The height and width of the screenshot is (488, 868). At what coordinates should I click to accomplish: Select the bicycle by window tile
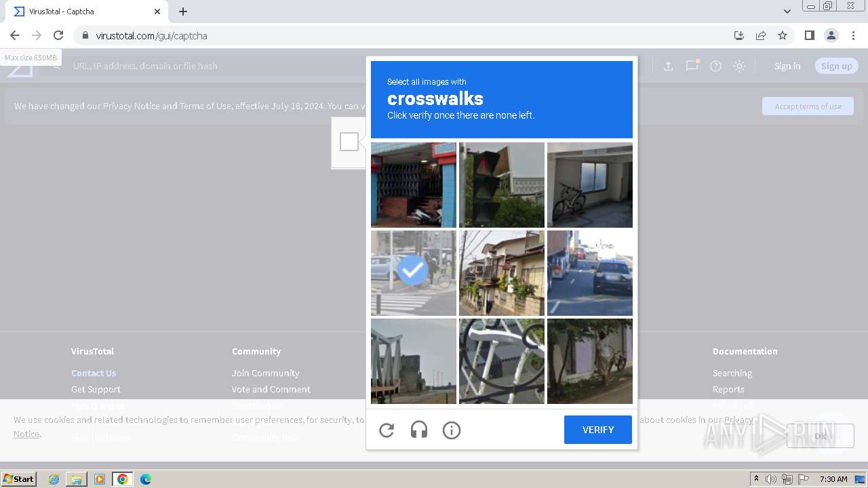click(590, 185)
